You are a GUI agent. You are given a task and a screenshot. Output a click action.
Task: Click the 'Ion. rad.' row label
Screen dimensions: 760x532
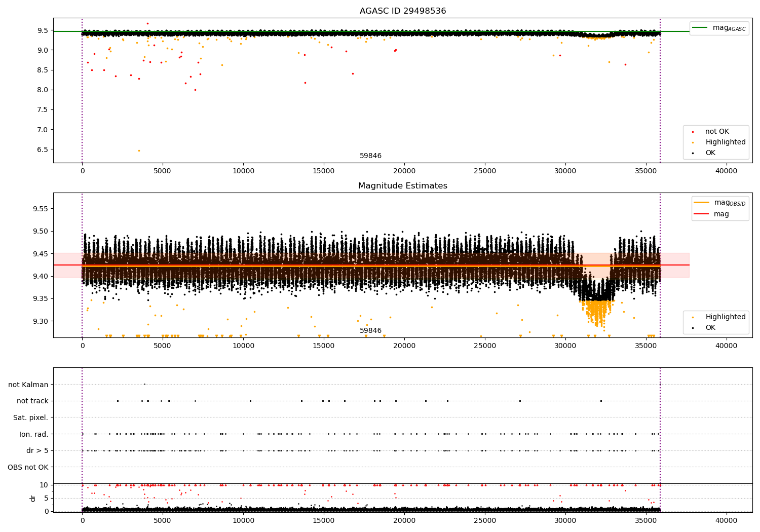[x=34, y=435]
